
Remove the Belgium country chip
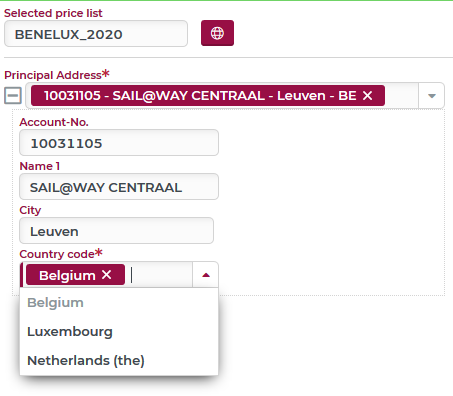(106, 275)
